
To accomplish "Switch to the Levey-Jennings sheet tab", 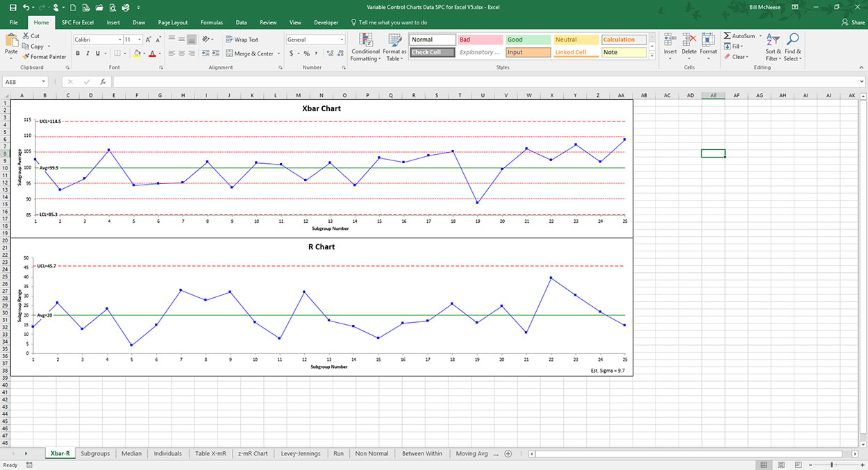I will [x=302, y=453].
